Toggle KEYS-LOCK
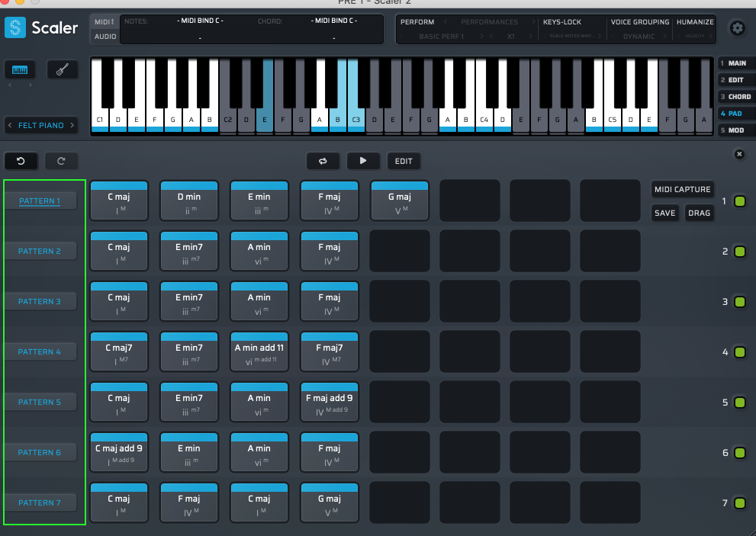 tap(561, 22)
